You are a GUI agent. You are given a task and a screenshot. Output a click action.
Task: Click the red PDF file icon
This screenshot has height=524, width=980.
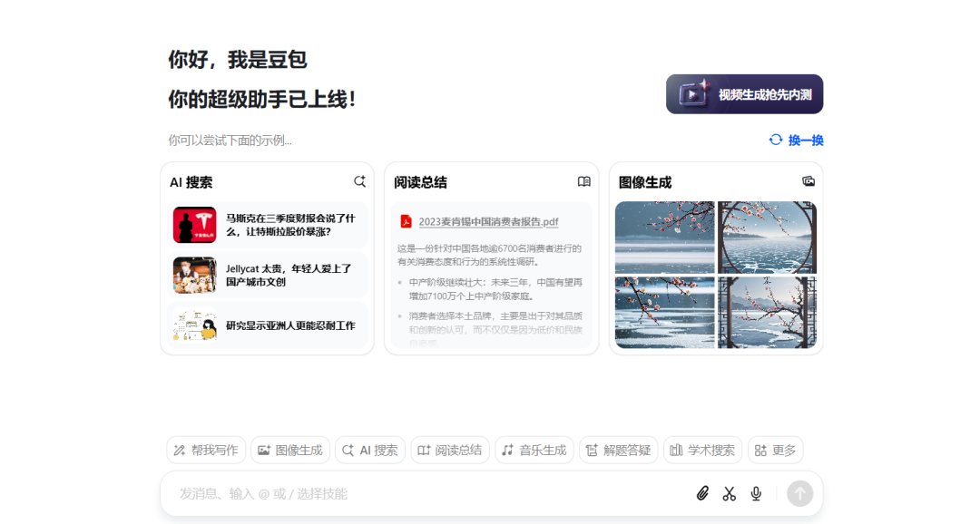[406, 222]
